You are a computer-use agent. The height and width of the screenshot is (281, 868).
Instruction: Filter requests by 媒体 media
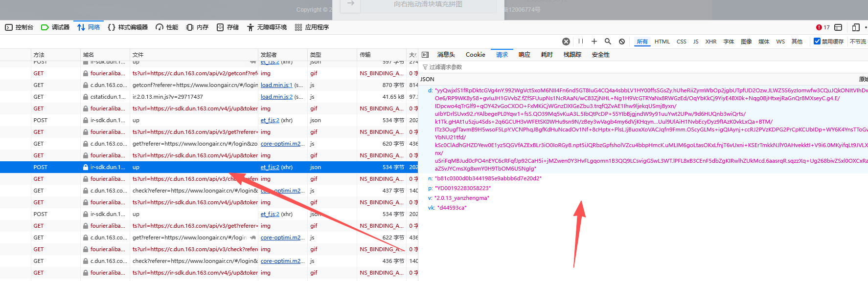(x=764, y=42)
